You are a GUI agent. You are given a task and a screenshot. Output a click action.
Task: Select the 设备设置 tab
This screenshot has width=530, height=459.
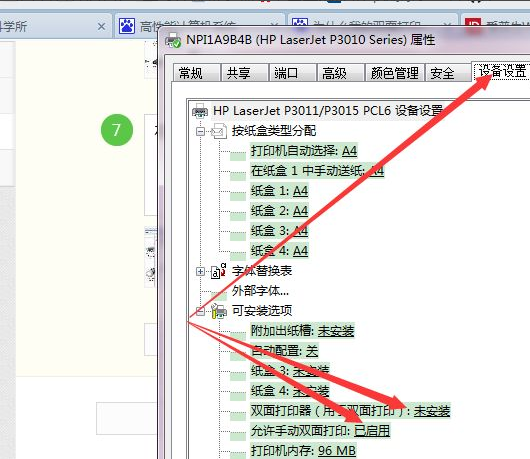[x=502, y=71]
